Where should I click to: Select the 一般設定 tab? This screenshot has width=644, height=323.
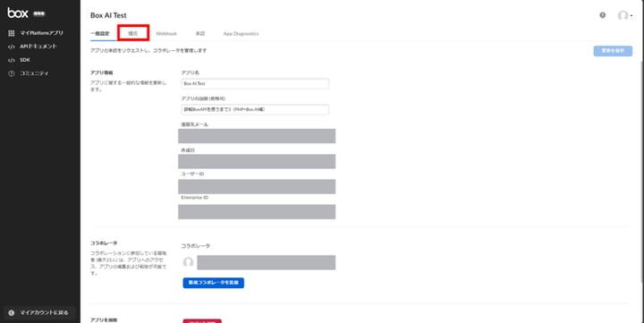tap(100, 34)
